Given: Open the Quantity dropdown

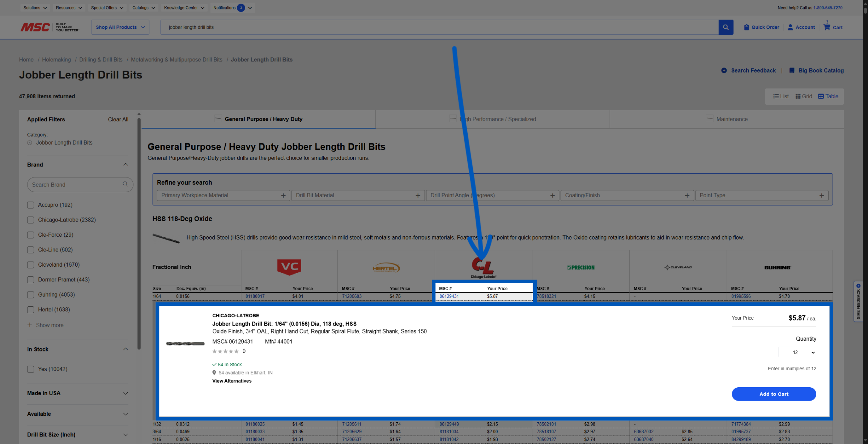Looking at the screenshot, I should pyautogui.click(x=797, y=352).
